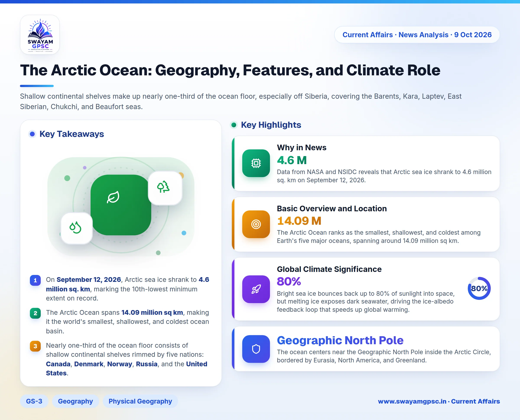520x420 pixels.
Task: Click the bold 14.09 million sq km text
Action: (x=152, y=312)
